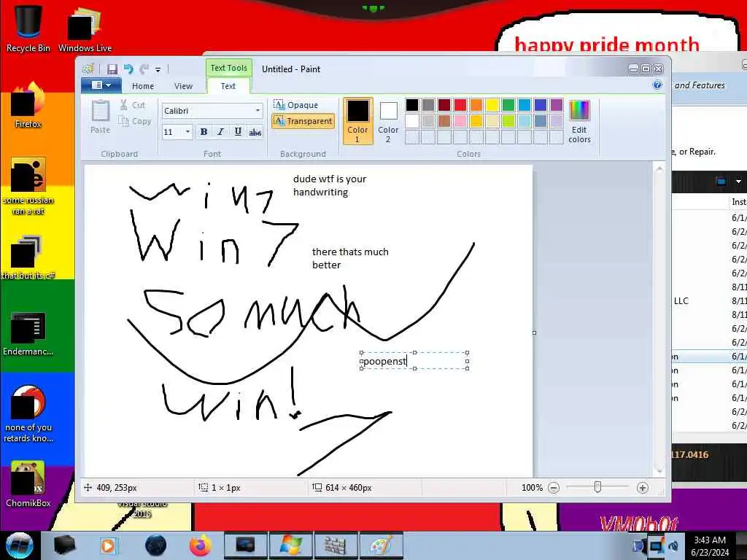Click the Paint taskbar button
Viewport: 747px width, 560px height.
click(381, 545)
